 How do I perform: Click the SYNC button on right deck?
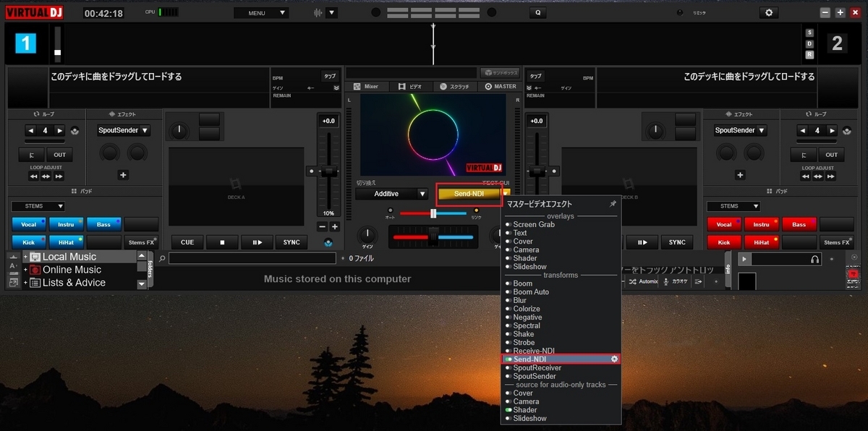click(676, 242)
